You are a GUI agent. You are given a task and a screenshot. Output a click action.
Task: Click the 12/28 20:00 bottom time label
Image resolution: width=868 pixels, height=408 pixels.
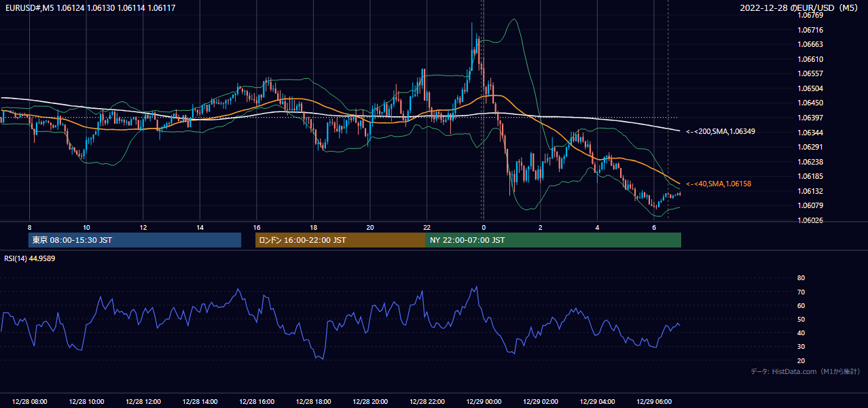click(370, 402)
